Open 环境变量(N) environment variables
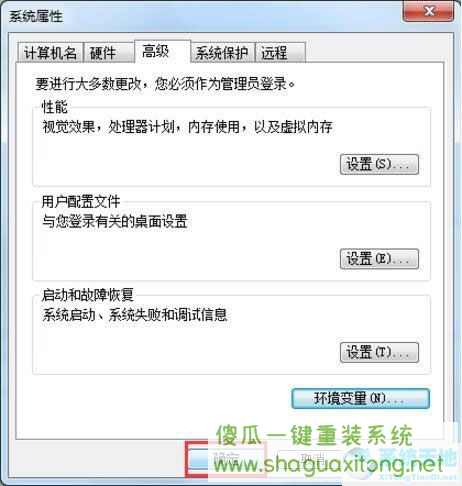The width and height of the screenshot is (462, 486). [360, 399]
